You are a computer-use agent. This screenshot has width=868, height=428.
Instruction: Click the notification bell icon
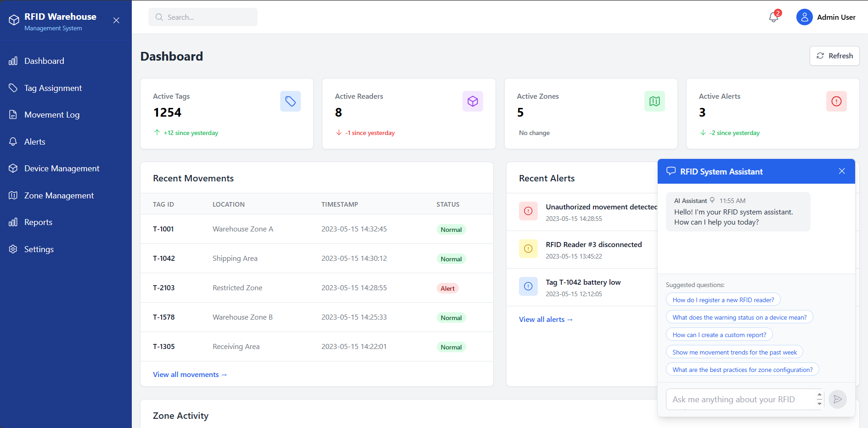(x=774, y=17)
